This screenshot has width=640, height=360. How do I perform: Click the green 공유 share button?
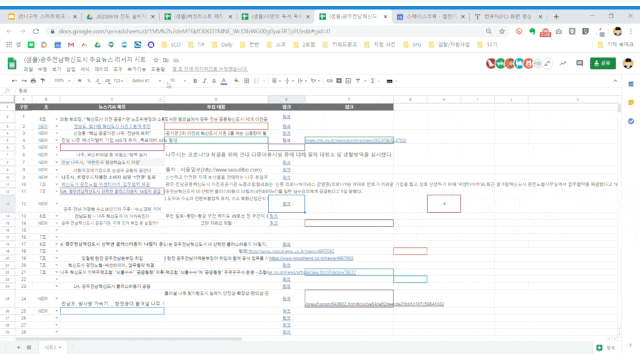point(603,63)
